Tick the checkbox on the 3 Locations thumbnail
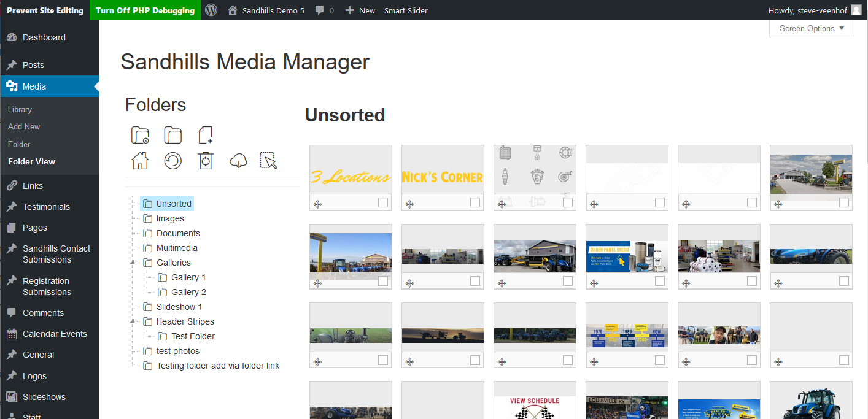This screenshot has width=868, height=419. pos(383,202)
